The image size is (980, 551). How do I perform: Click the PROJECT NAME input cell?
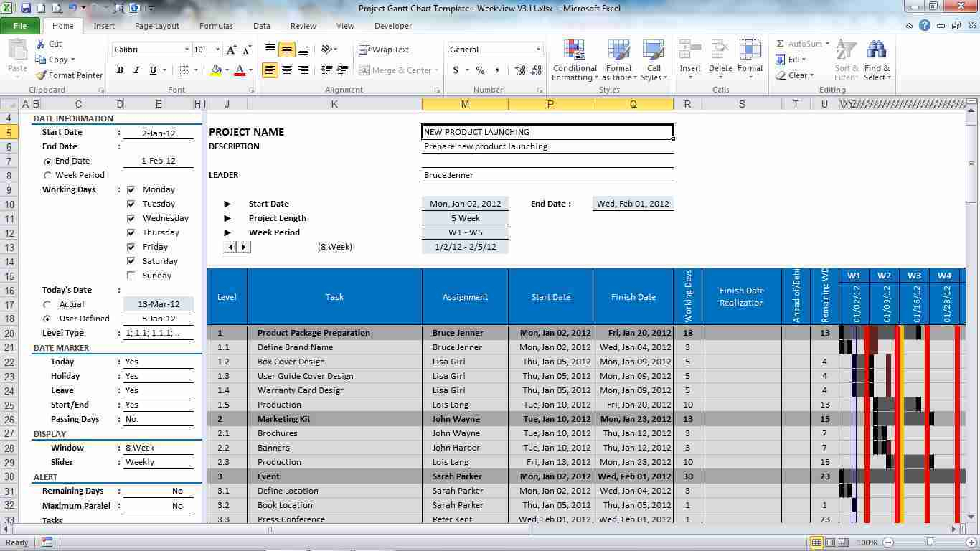point(547,131)
